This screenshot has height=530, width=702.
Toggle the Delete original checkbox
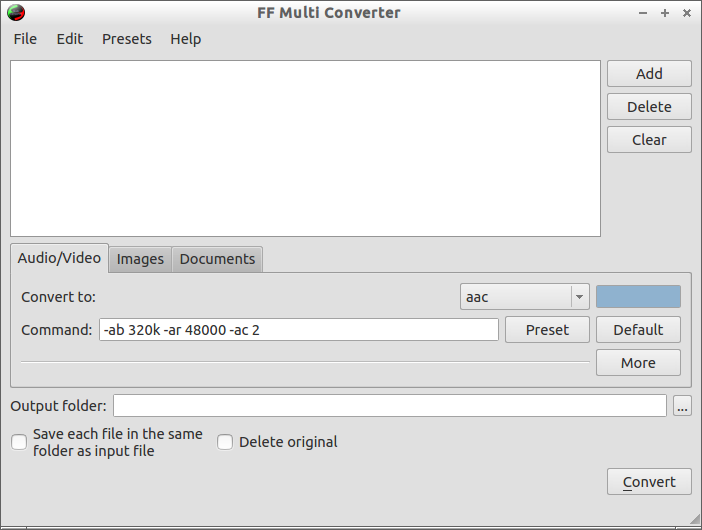(225, 442)
